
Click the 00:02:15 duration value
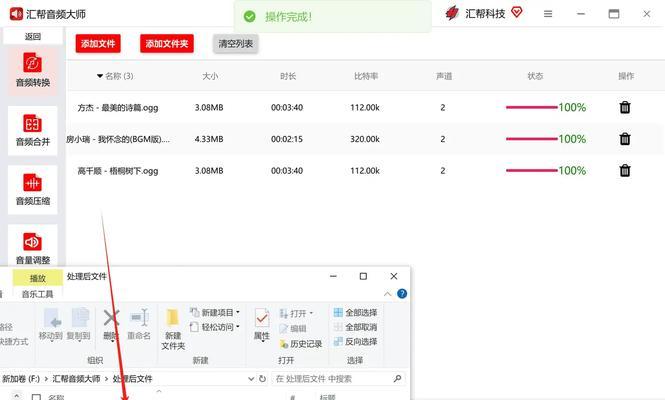coord(287,139)
